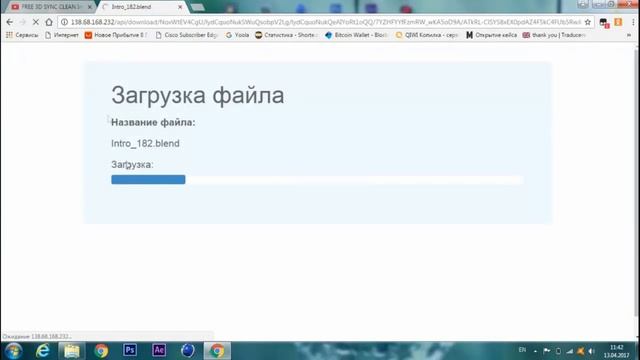
Task: Stop loading the page
Action: click(36, 22)
